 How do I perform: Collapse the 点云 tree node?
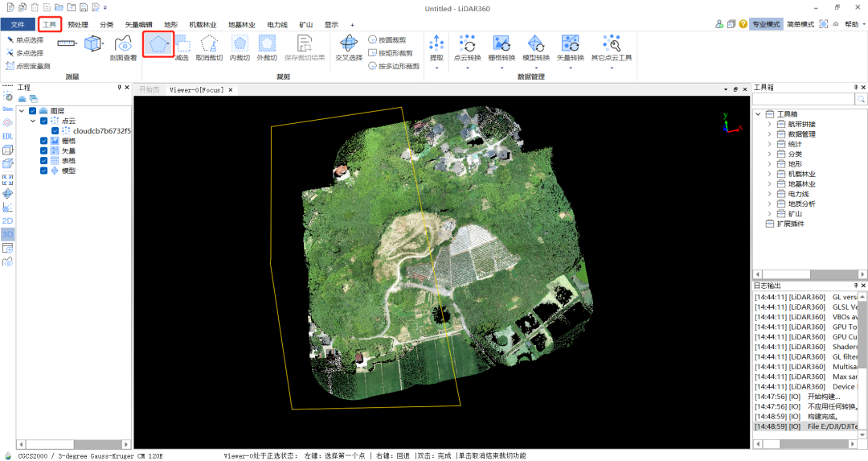pos(33,121)
